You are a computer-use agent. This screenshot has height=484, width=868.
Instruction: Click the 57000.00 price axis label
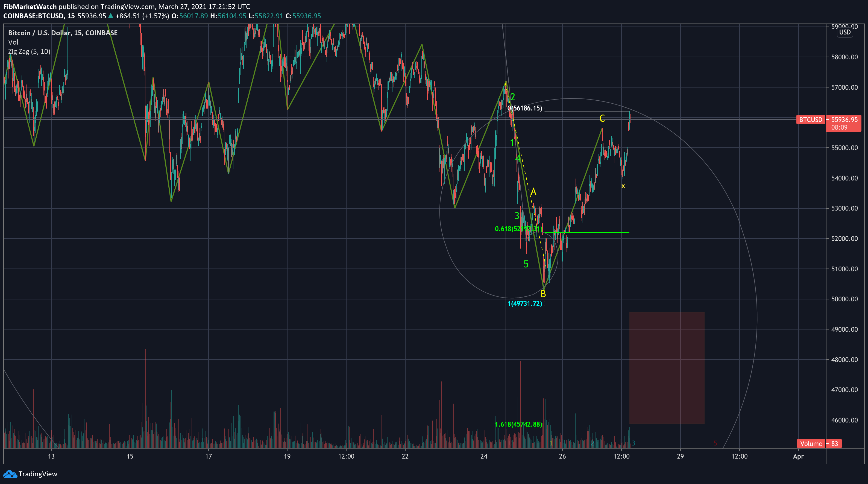pos(844,87)
